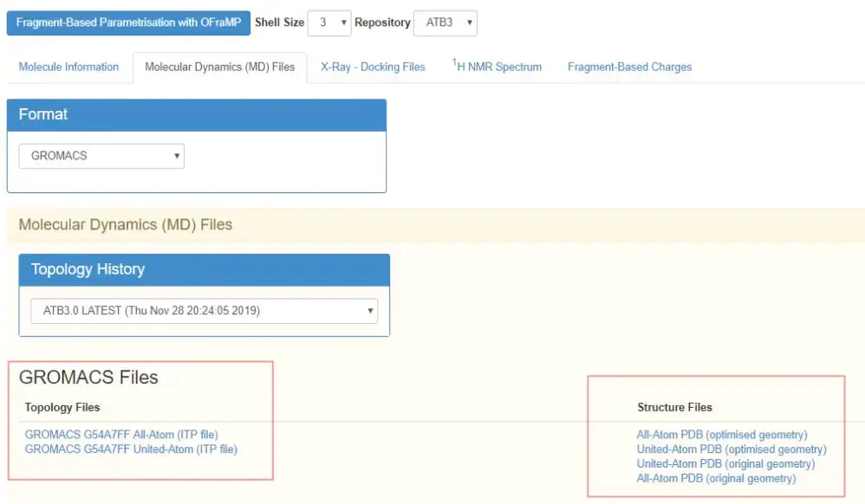Open All-Atom PDB (original geometry) link

point(716,478)
